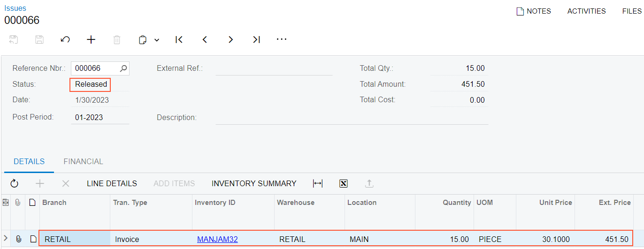Fit grid columns to width
The image size is (644, 249).
click(318, 184)
